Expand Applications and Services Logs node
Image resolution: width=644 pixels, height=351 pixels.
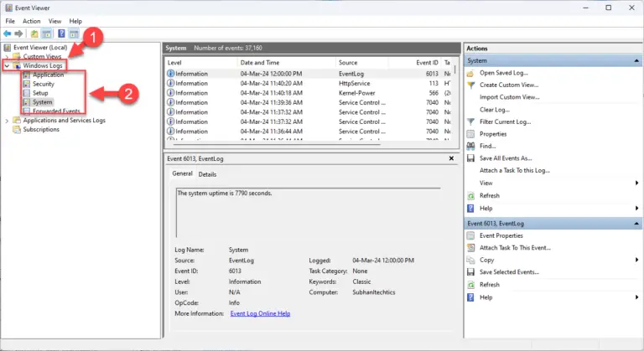coord(8,120)
